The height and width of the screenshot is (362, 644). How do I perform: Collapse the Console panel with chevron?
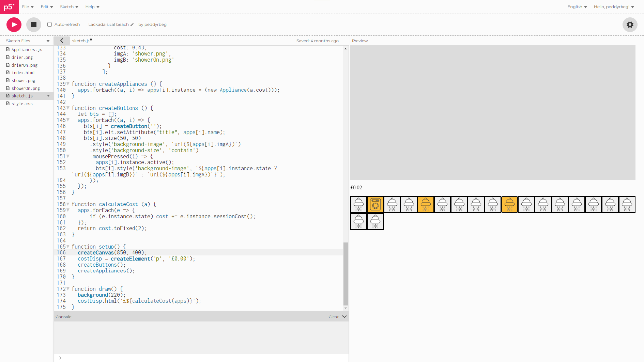(x=344, y=317)
